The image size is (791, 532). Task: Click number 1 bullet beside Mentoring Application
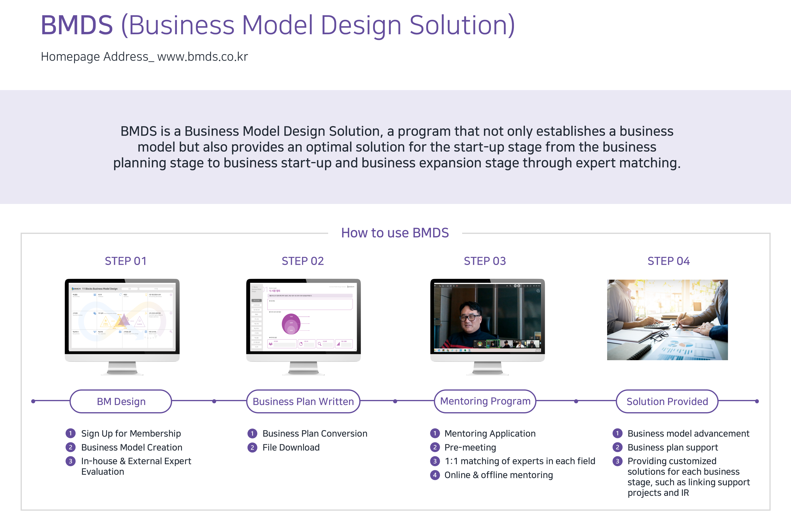click(435, 433)
